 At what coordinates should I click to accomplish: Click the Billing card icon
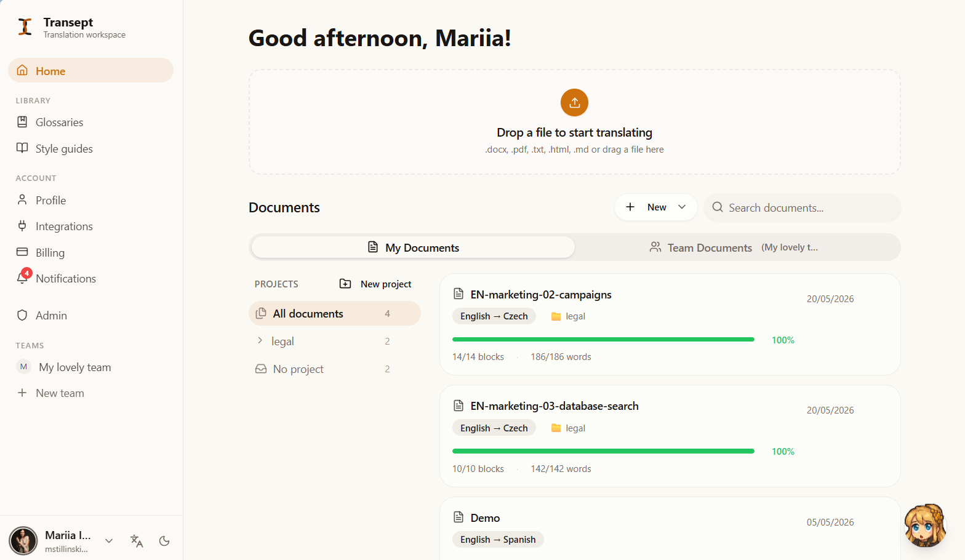pos(22,252)
